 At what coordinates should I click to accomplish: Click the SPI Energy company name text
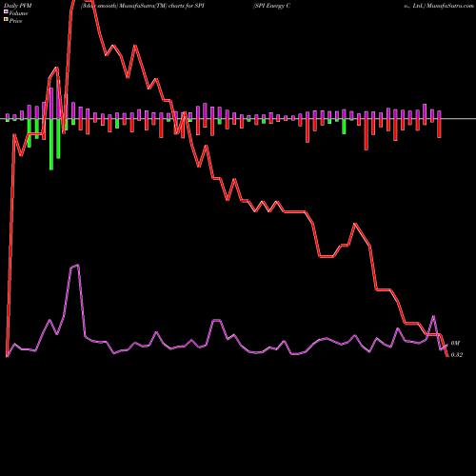click(271, 6)
